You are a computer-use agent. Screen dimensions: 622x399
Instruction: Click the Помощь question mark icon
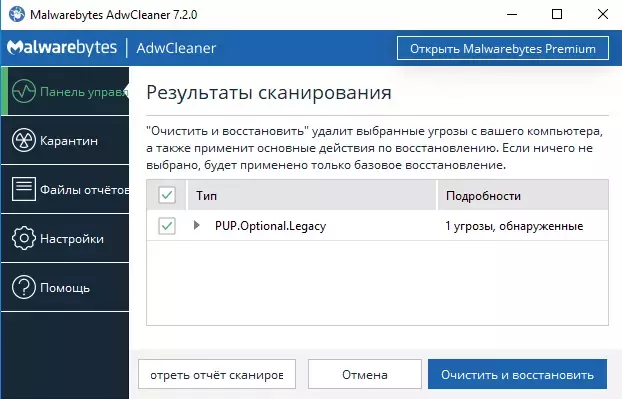[x=24, y=287]
